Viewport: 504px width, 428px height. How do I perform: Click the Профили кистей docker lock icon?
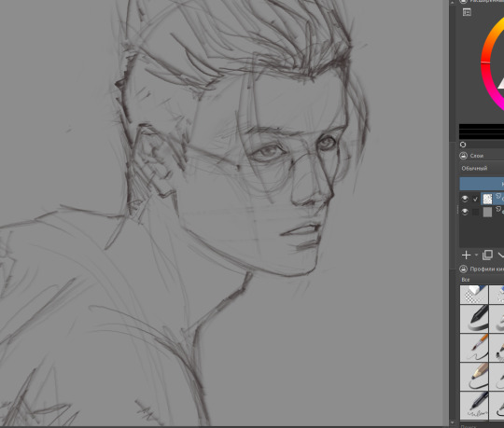(463, 269)
